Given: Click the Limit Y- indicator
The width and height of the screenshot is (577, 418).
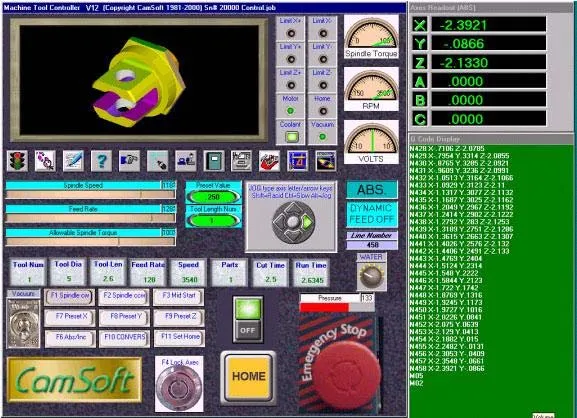Looking at the screenshot, I should [323, 59].
